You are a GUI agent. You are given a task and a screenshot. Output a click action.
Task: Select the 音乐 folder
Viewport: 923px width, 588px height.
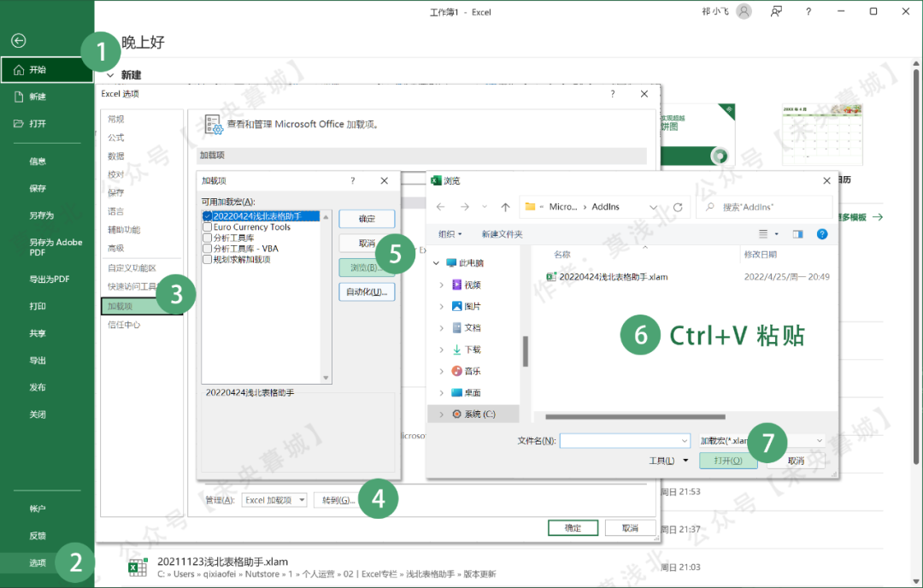pos(467,371)
